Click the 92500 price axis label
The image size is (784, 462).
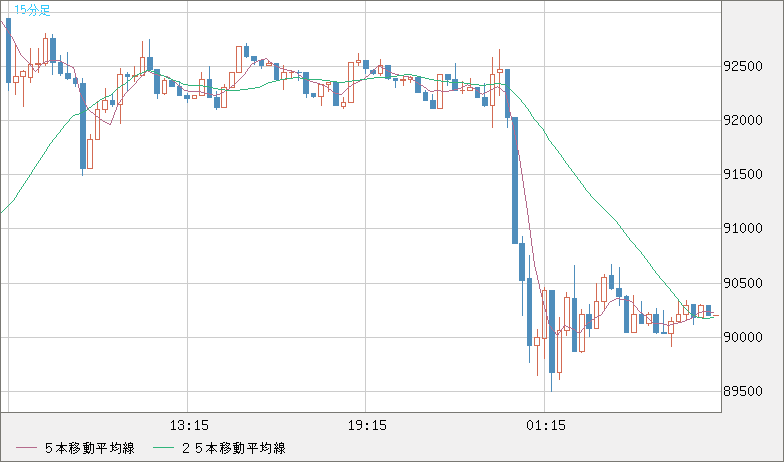coord(742,67)
